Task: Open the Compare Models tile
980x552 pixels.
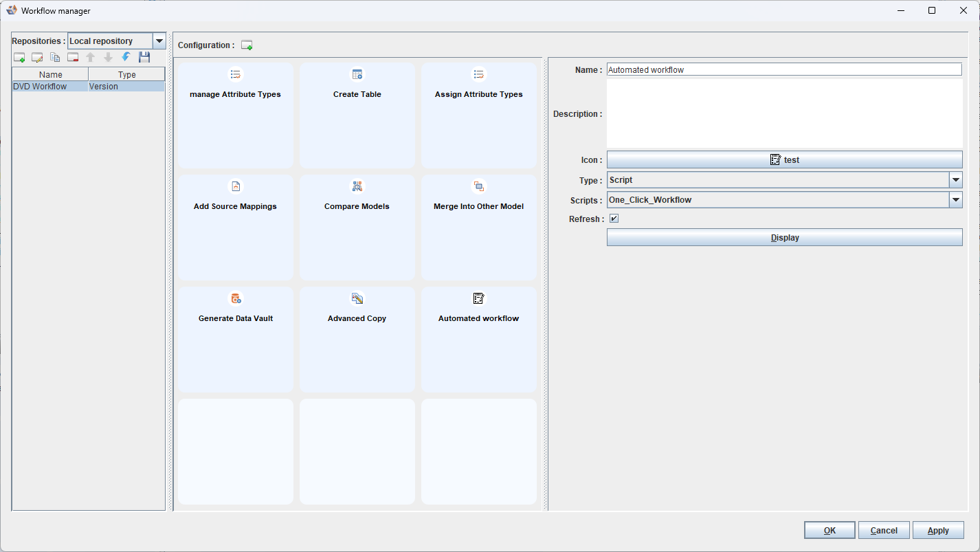Action: 357,226
